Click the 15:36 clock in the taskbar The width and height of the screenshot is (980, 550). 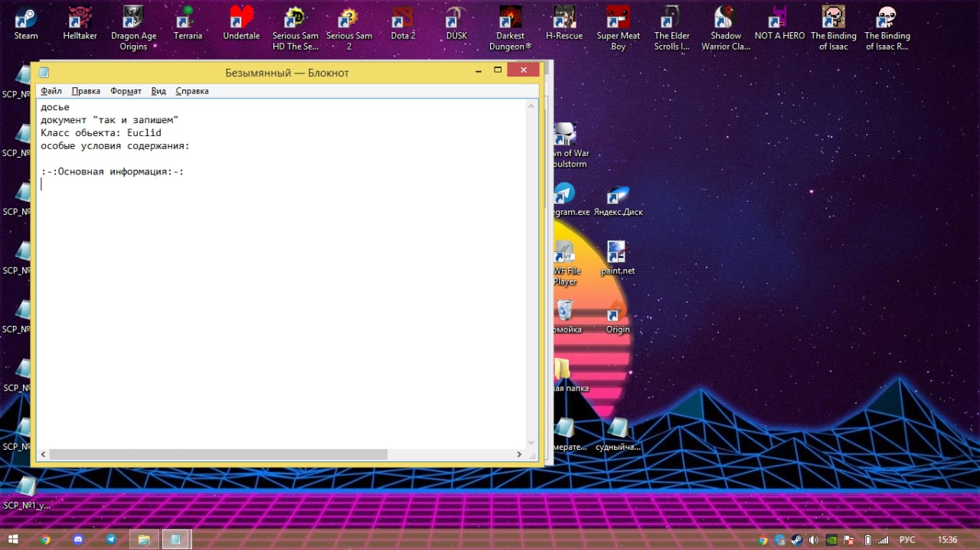947,540
